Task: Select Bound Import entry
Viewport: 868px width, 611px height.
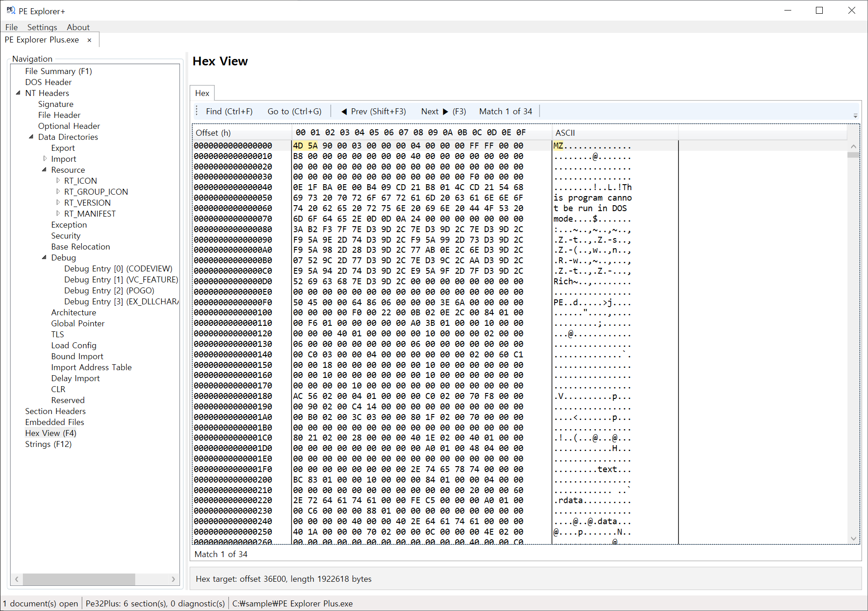Action: click(77, 356)
